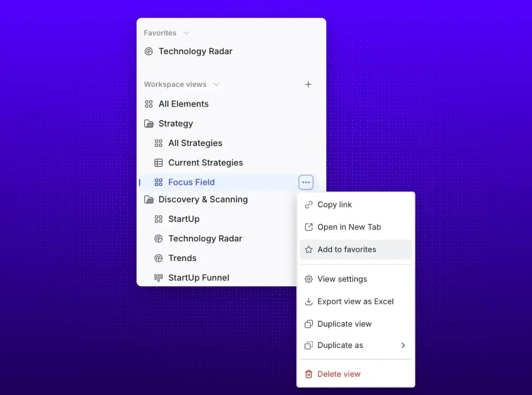Open the Current Strategies table view

(205, 163)
